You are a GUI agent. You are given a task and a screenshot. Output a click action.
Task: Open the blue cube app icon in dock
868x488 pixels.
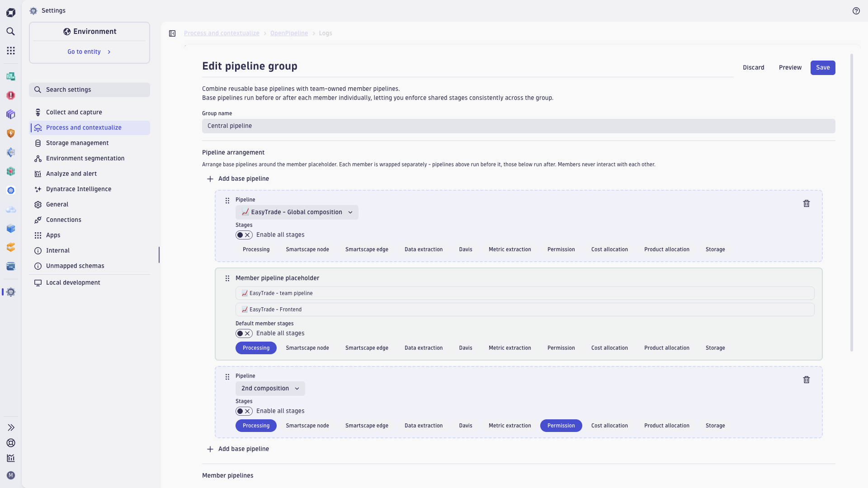(11, 228)
